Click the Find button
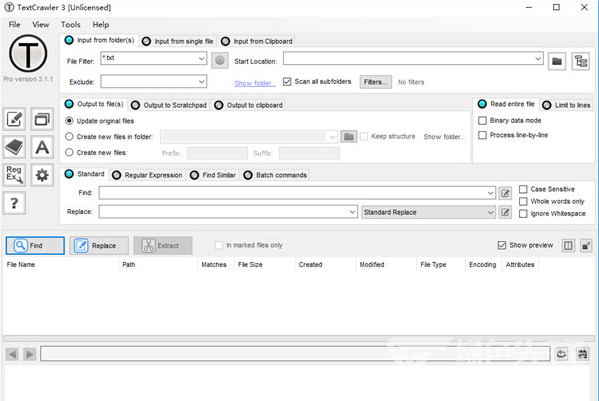 35,246
